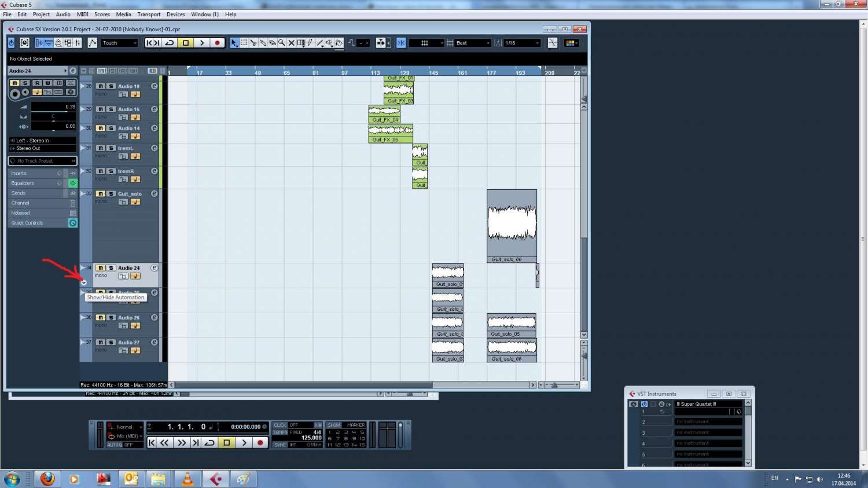Toggle Autoscroll in the toolbar
Viewport: 868px width, 488px height.
(381, 43)
